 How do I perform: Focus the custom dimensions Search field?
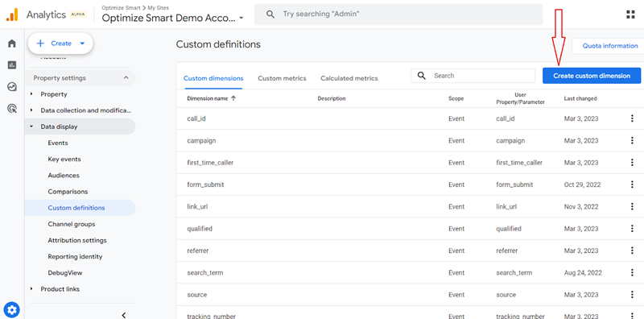point(473,76)
